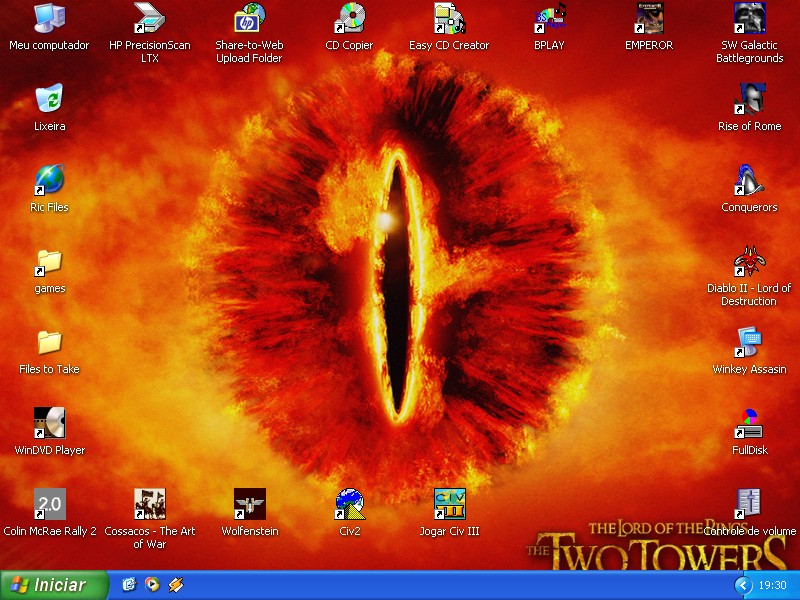
Task: Click the Winamp quick launch icon
Action: (176, 585)
